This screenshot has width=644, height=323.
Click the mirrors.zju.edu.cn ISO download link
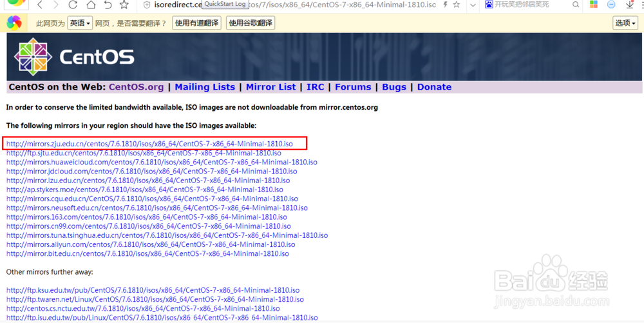(149, 144)
